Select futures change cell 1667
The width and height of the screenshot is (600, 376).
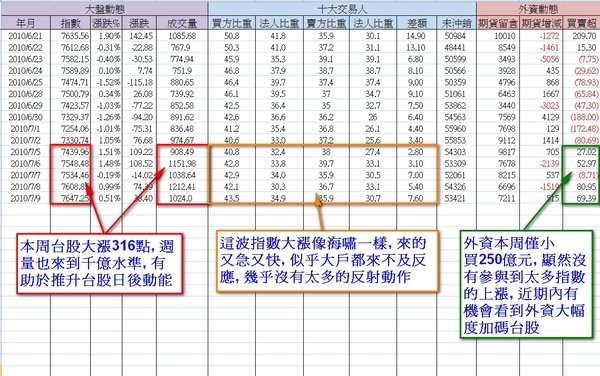pos(551,94)
